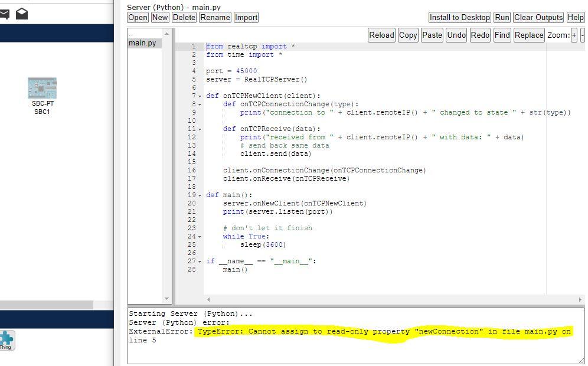Select the SBC1 device icon
Viewport: 588px width, 366px height.
41,89
